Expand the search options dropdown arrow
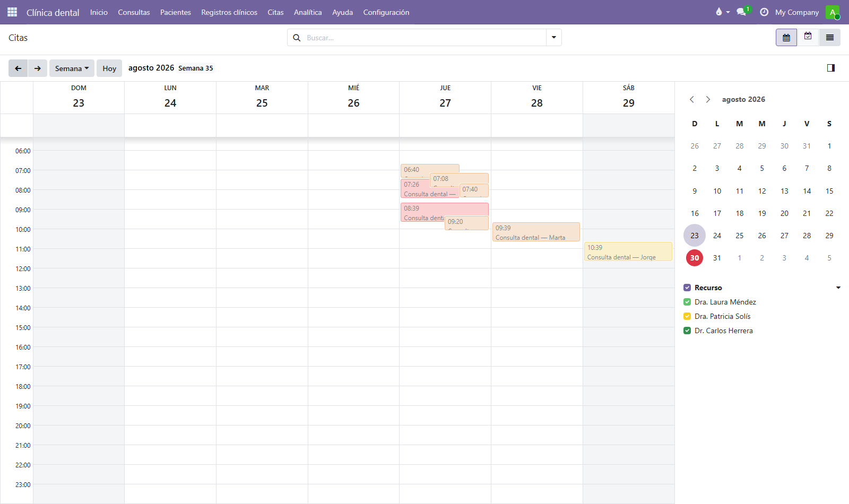Screen dimensions: 849x504 (x=554, y=38)
